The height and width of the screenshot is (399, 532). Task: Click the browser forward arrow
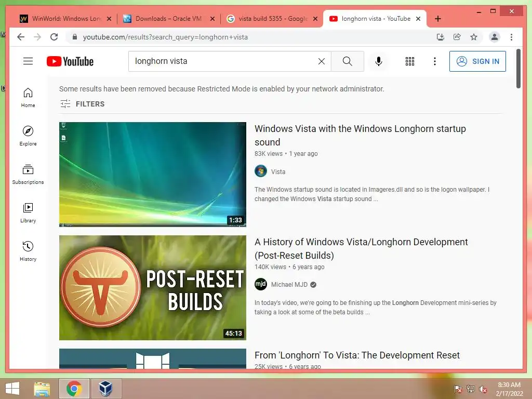coord(37,37)
